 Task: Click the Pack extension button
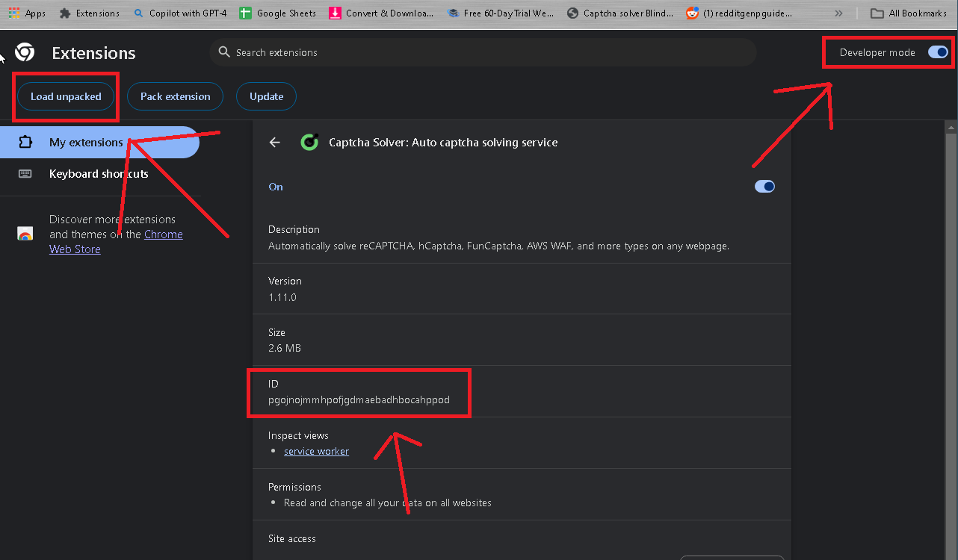[175, 96]
